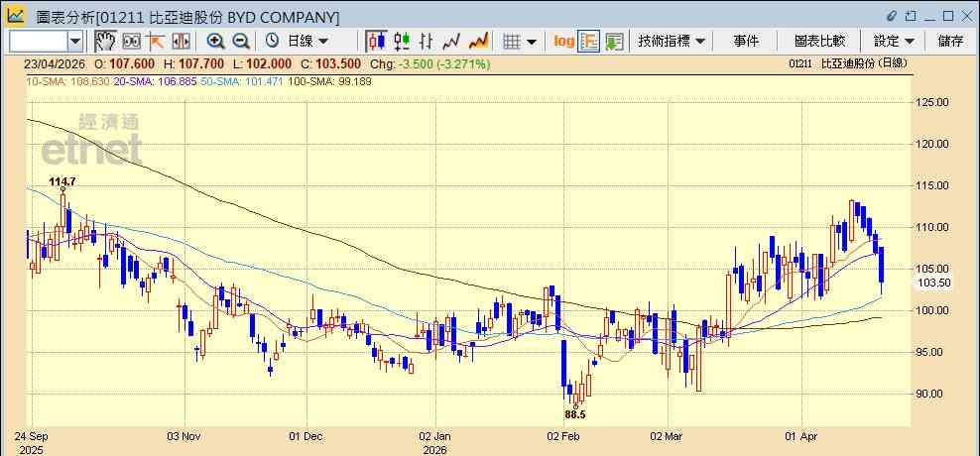Select the orange arrow pointer tool
Image resolution: width=980 pixels, height=456 pixels.
coord(156,42)
